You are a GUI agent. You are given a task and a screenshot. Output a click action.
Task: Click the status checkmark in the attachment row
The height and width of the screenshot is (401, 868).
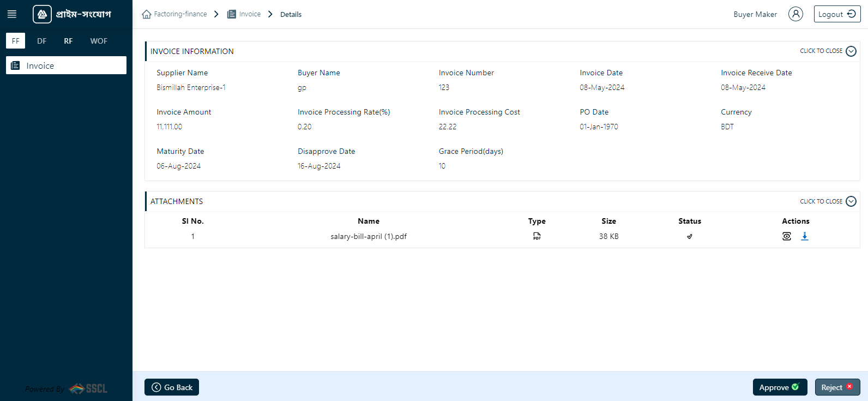coord(690,236)
